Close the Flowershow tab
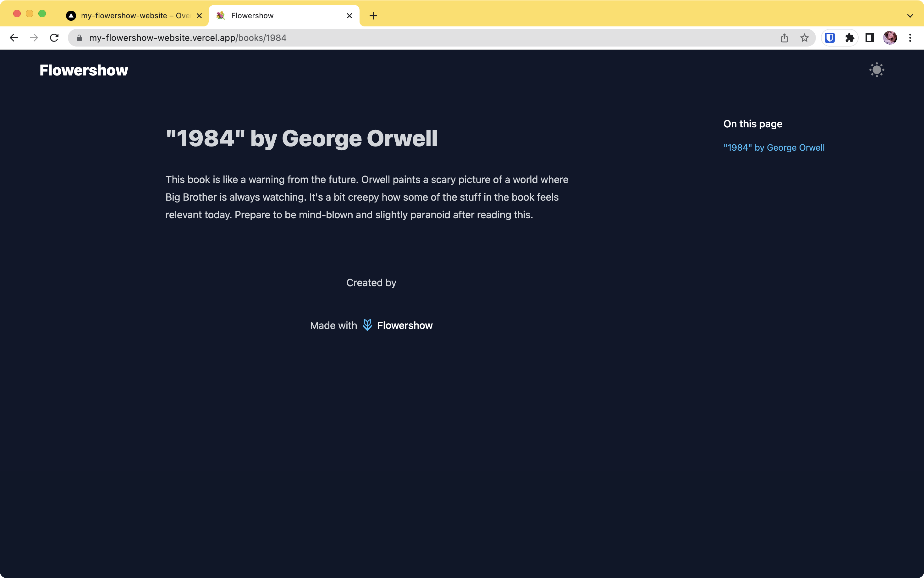The height and width of the screenshot is (578, 924). [x=349, y=16]
